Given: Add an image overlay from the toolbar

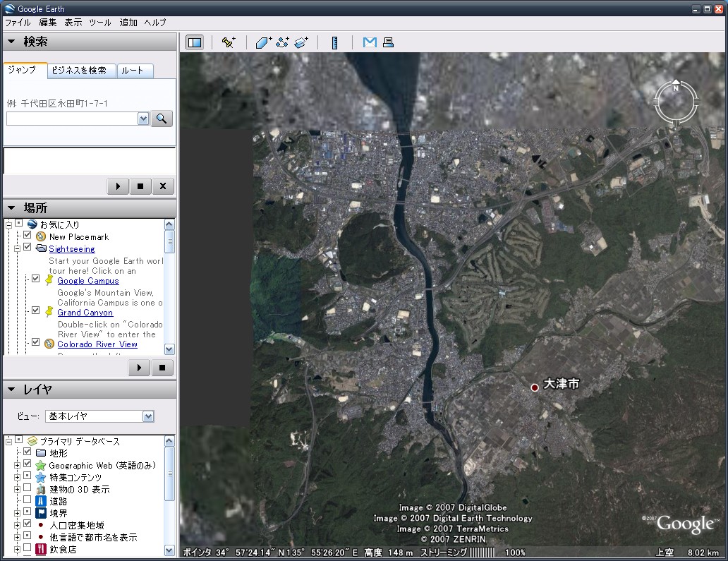Looking at the screenshot, I should pyautogui.click(x=301, y=42).
